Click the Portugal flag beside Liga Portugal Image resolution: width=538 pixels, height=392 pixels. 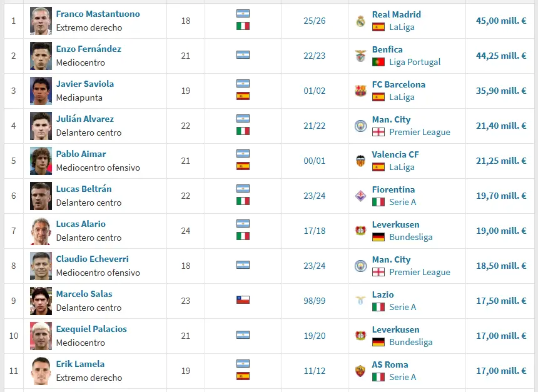(378, 62)
